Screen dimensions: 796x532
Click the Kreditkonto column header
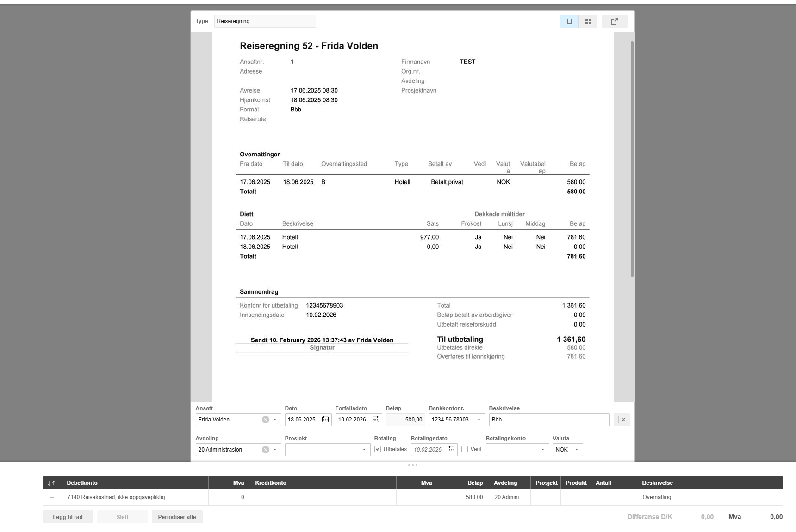click(323, 483)
